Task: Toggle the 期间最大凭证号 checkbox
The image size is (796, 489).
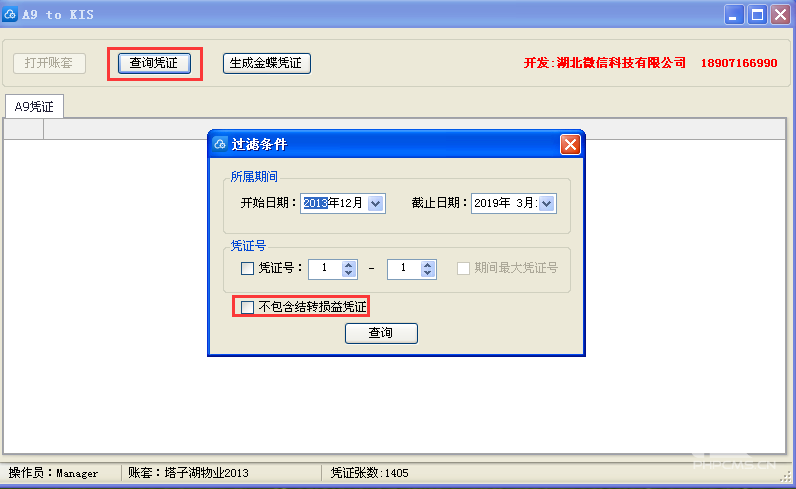Action: click(x=464, y=268)
